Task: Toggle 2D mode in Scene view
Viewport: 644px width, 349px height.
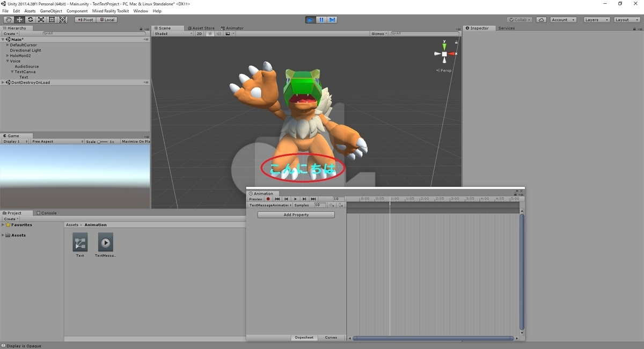Action: coord(199,33)
